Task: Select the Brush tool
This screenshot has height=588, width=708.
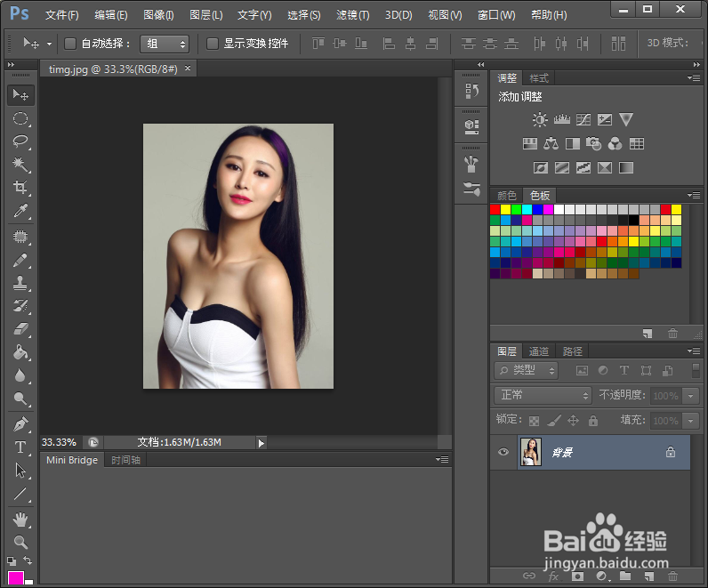Action: pos(20,260)
